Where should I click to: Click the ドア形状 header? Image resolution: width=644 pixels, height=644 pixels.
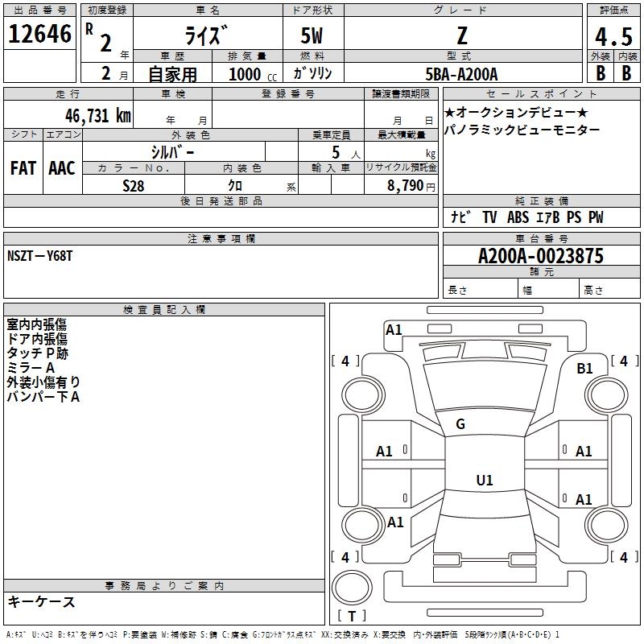tap(312, 10)
